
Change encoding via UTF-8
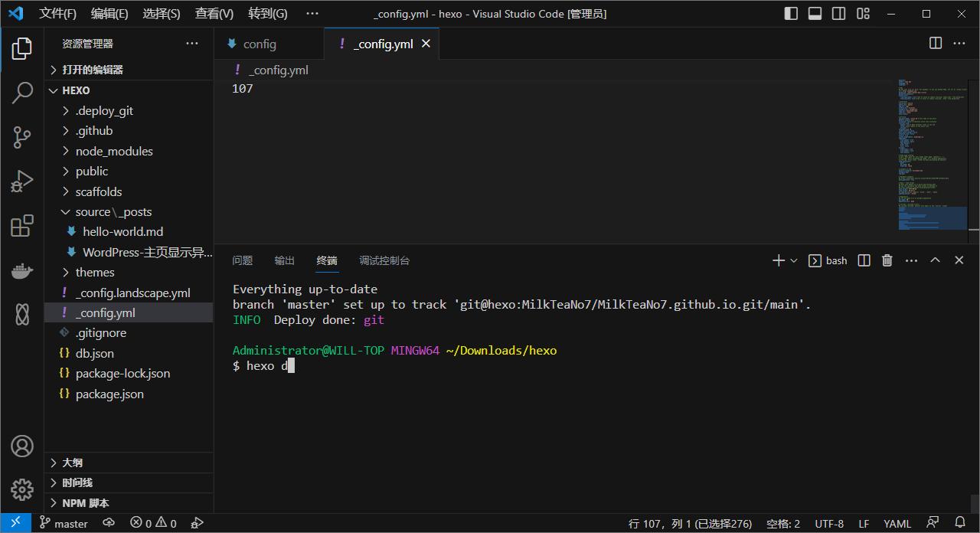click(829, 524)
